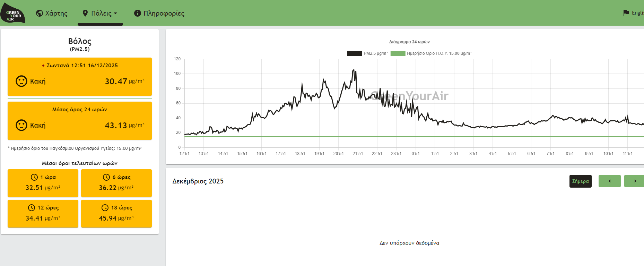Click the clock icon on the 18 ώρες card

point(105,208)
